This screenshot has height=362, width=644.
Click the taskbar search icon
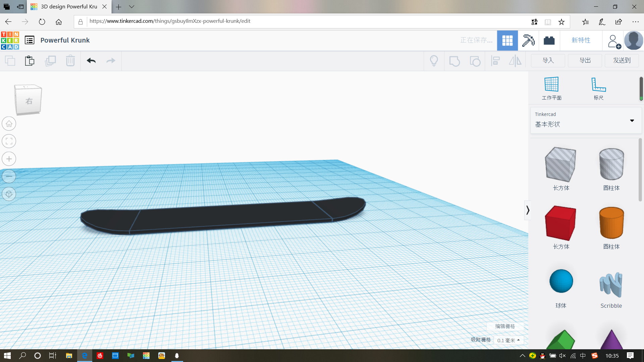click(22, 356)
